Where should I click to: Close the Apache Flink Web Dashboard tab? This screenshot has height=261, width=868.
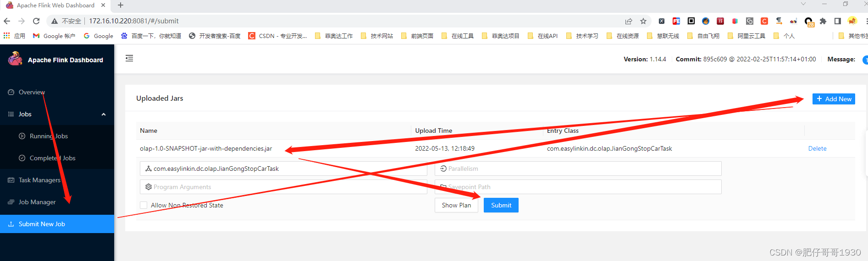(103, 5)
